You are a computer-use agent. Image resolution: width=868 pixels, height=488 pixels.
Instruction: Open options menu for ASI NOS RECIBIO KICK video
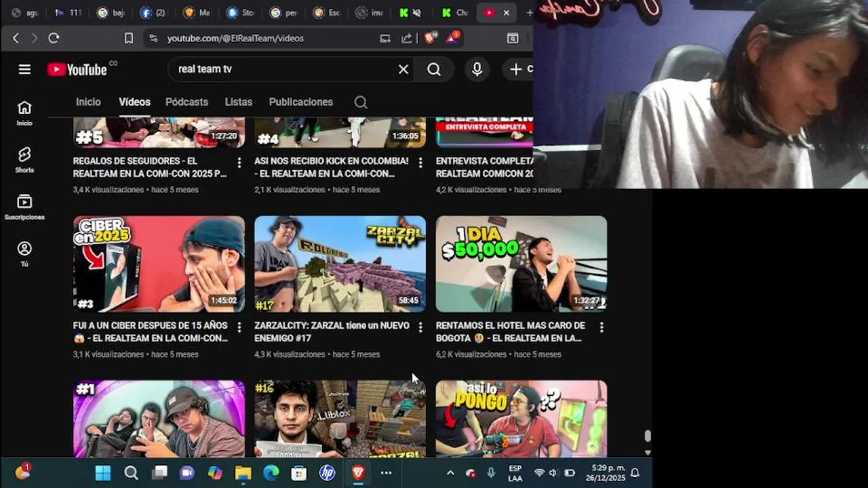420,163
